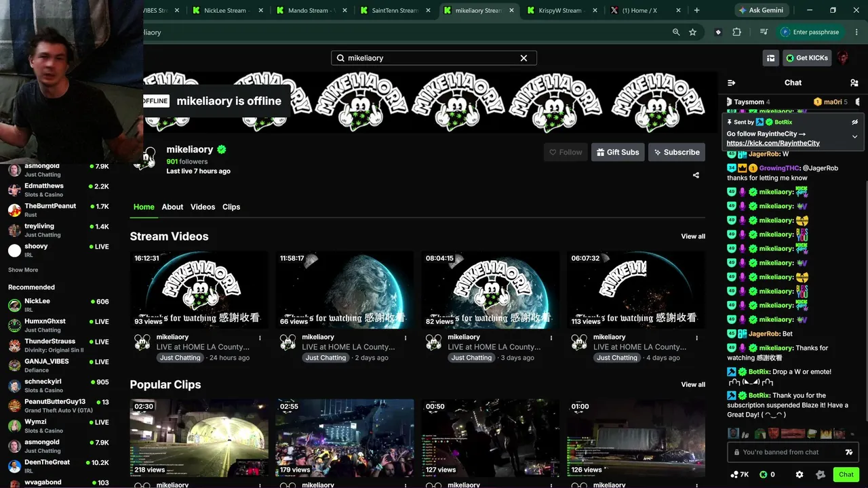Click the mikeliaory channel avatar
The width and height of the screenshot is (868, 488).
coord(144,159)
